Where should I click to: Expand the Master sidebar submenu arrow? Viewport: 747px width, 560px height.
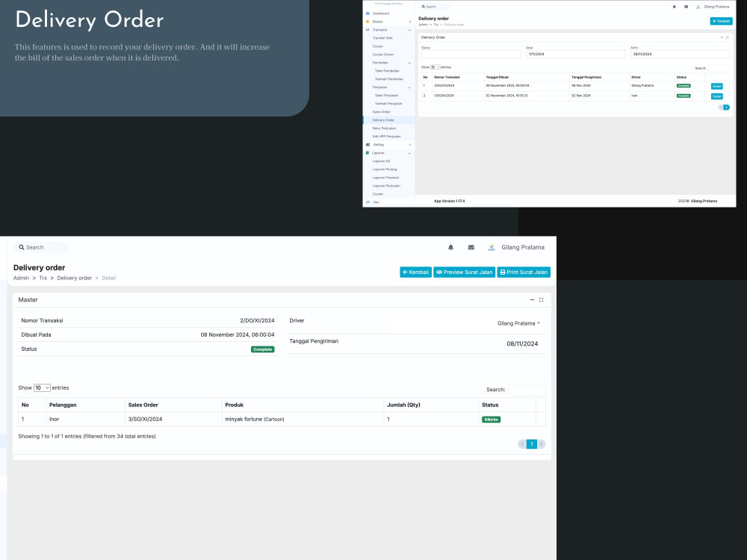[409, 22]
